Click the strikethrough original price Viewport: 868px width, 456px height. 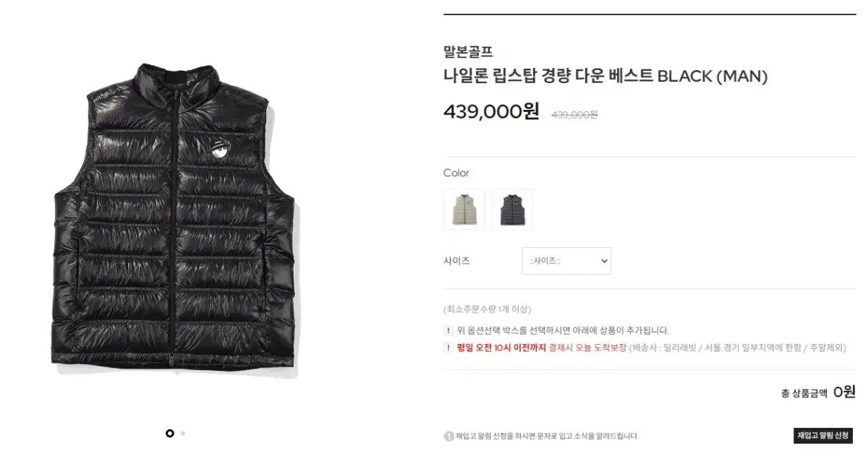tap(574, 114)
